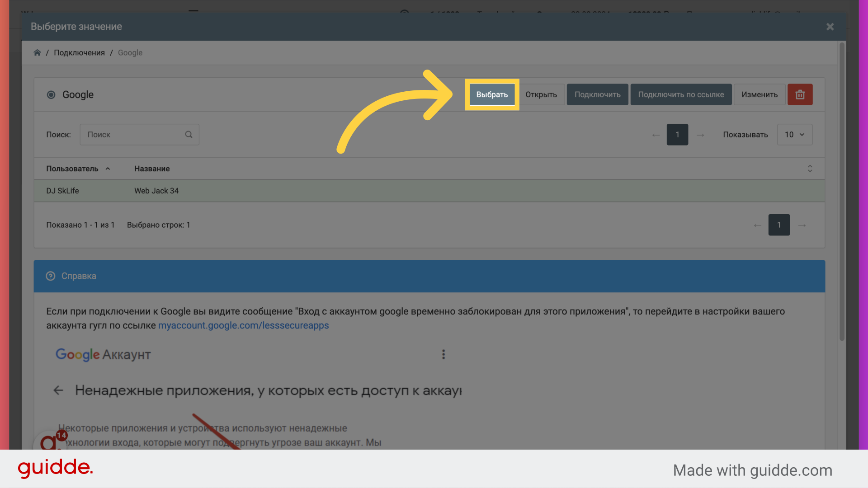The width and height of the screenshot is (868, 488).
Task: Click the dialog vertical scrollbar
Action: click(x=842, y=192)
